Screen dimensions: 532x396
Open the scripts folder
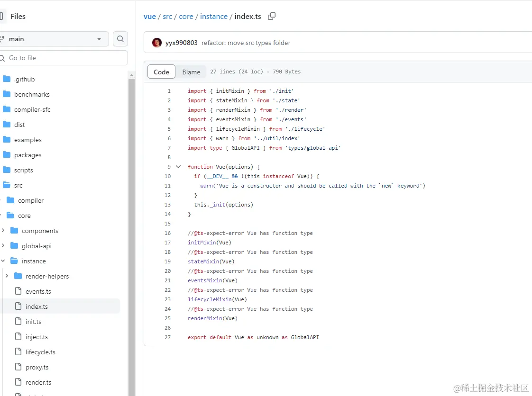pos(23,170)
